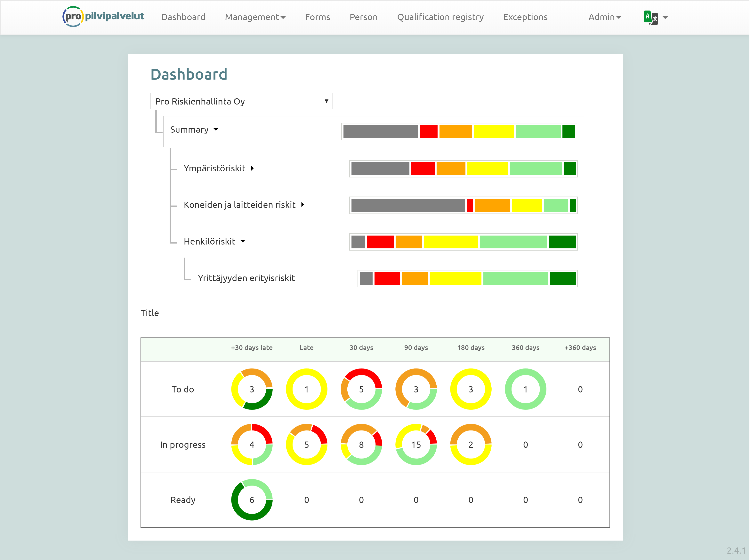Collapse the Summary tree section
The width and height of the screenshot is (750, 560).
[x=216, y=129]
